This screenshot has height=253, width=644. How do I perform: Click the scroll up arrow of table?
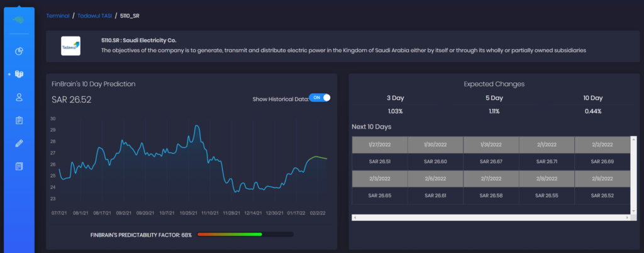(634, 139)
